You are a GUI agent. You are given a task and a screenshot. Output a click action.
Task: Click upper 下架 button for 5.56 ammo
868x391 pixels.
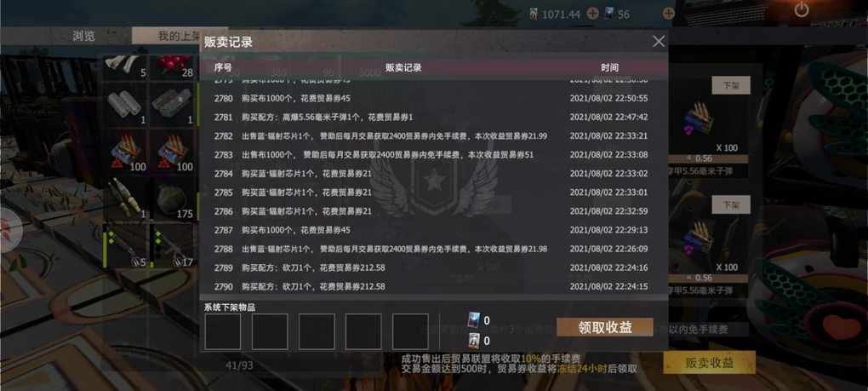[x=731, y=85]
